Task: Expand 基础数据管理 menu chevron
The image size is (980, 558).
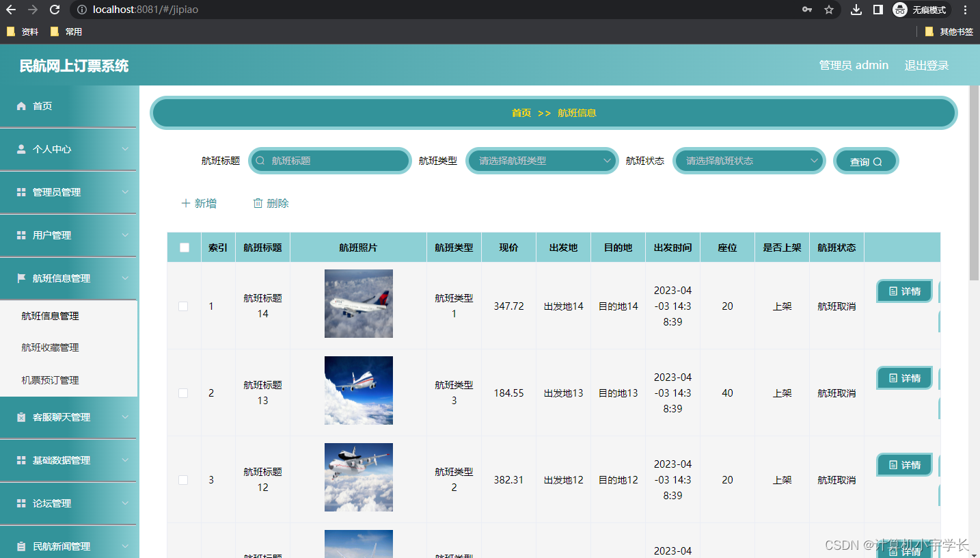Action: (125, 460)
